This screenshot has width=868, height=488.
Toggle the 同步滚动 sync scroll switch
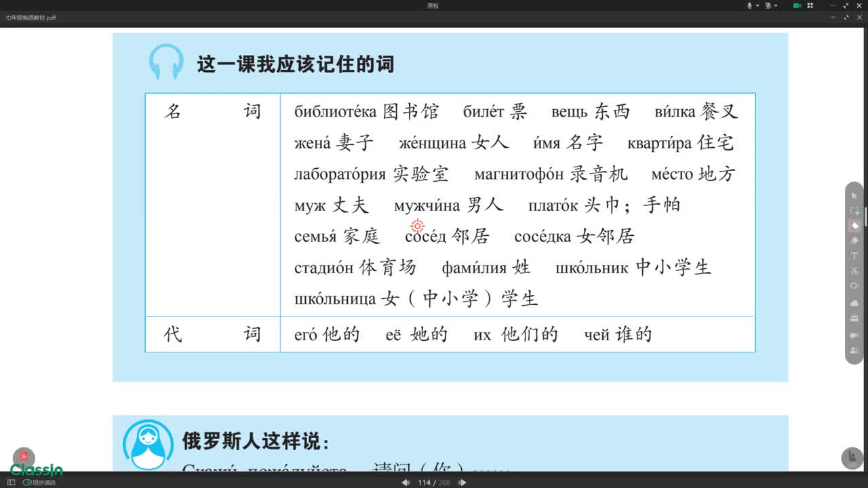pos(27,483)
